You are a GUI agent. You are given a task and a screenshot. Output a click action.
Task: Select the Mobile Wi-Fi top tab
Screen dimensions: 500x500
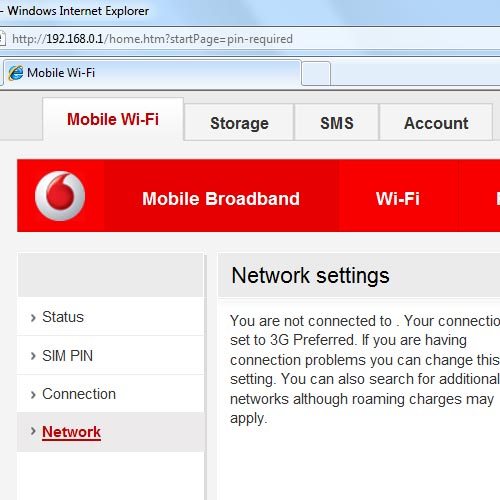pyautogui.click(x=113, y=119)
